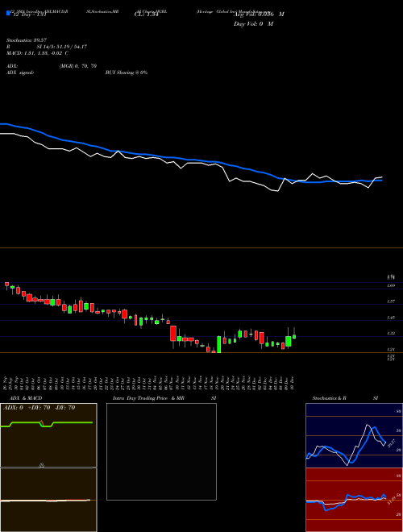
Task: Click the last green candlestick on the chart
Action: 294,336
